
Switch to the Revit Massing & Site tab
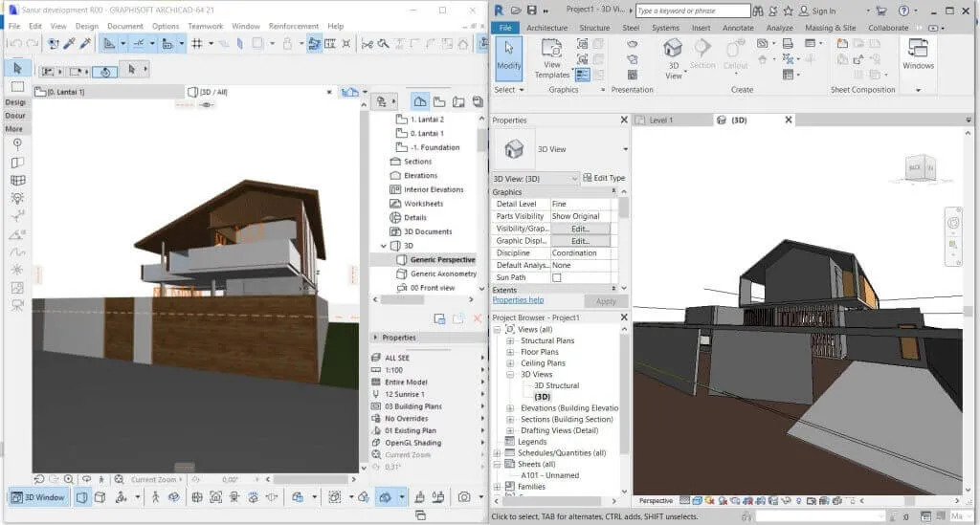[830, 28]
